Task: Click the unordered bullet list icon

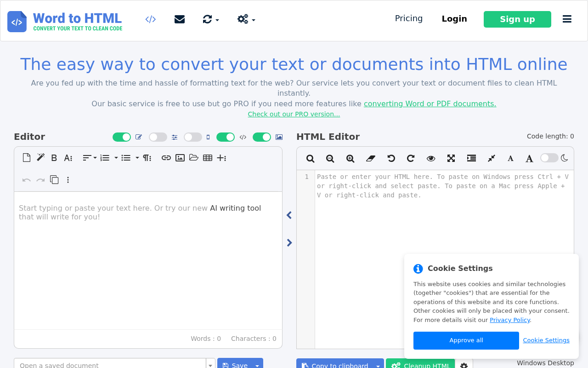Action: pyautogui.click(x=126, y=158)
